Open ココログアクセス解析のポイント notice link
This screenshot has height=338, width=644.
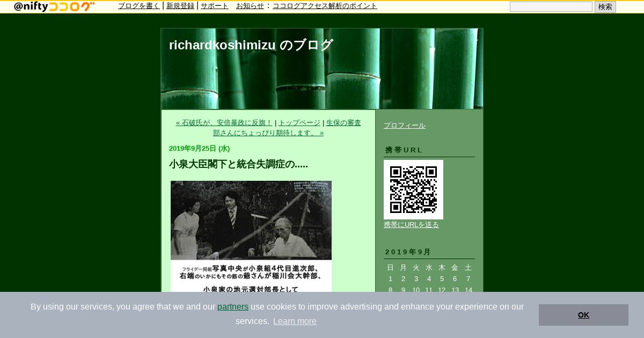click(325, 6)
